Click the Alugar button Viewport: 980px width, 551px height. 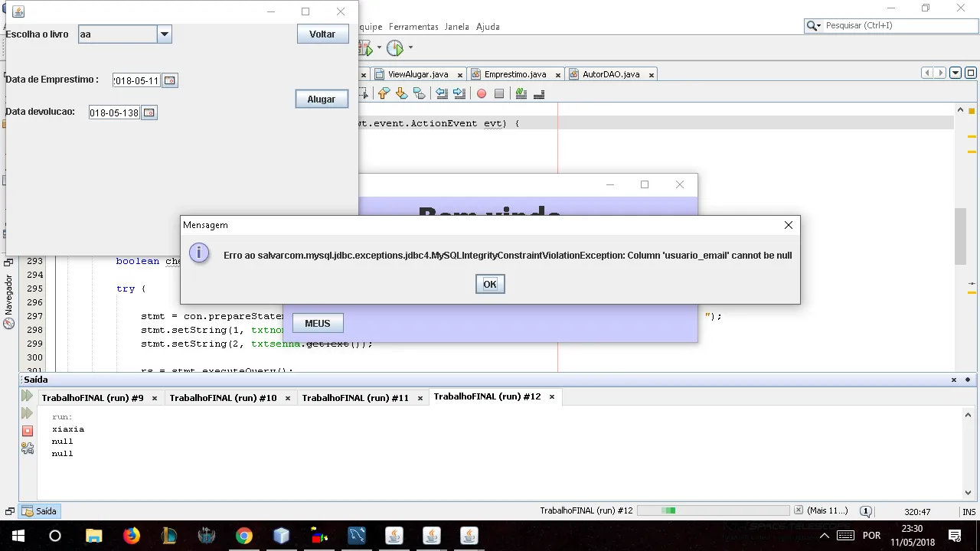322,99
